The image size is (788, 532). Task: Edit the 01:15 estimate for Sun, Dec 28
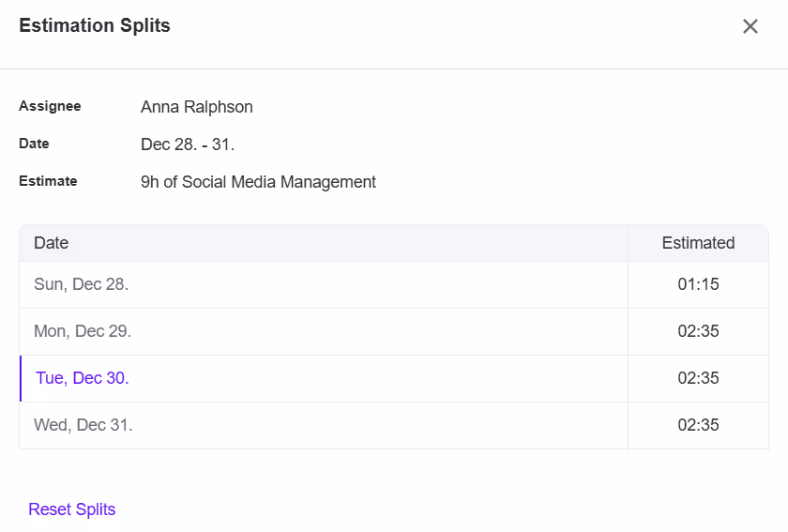click(698, 284)
